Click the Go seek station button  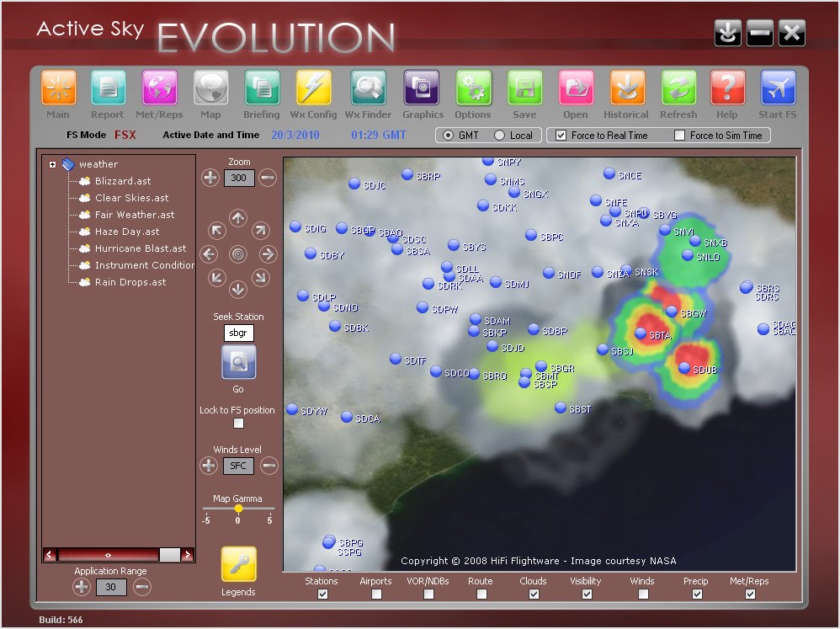tap(239, 362)
